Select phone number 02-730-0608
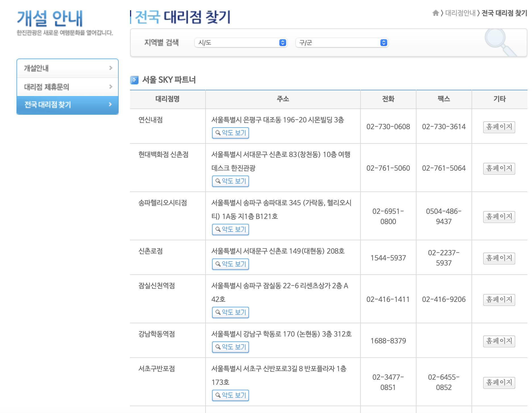 pos(388,127)
